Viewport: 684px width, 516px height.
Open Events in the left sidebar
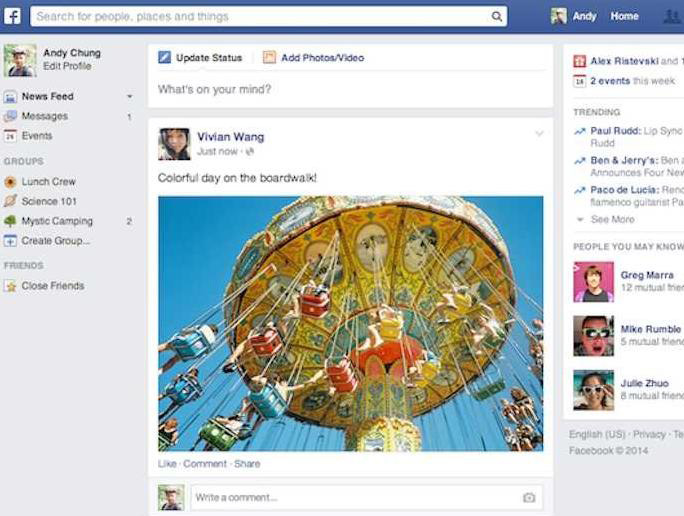(x=36, y=136)
